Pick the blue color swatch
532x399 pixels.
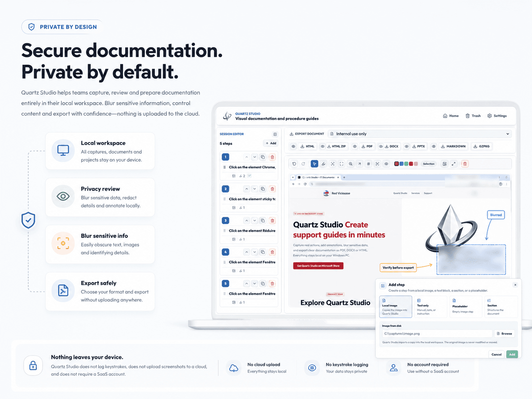coord(401,164)
